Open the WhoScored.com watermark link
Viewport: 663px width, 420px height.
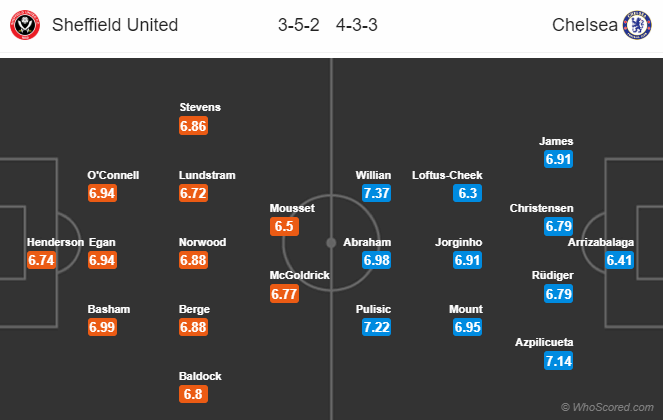point(608,407)
